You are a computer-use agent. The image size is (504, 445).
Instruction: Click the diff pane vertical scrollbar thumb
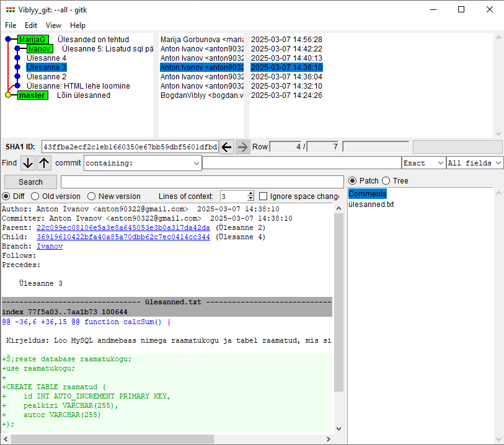pos(338,302)
